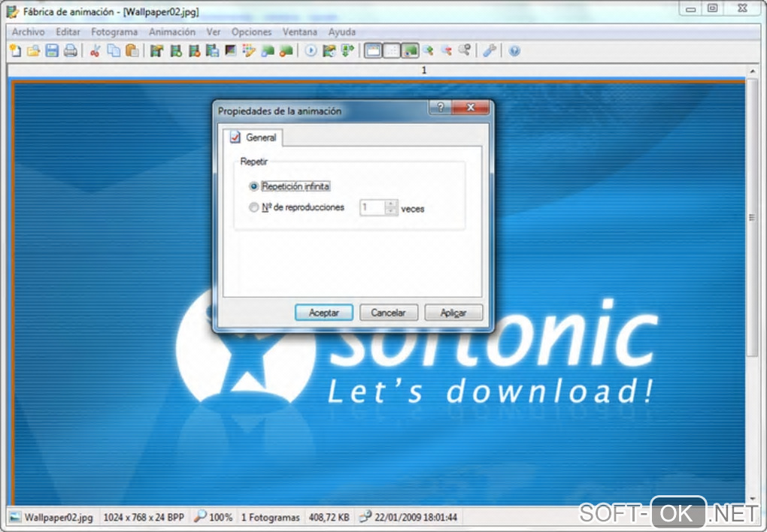Click the zoom out magnifier icon
The image size is (767, 532).
446,50
